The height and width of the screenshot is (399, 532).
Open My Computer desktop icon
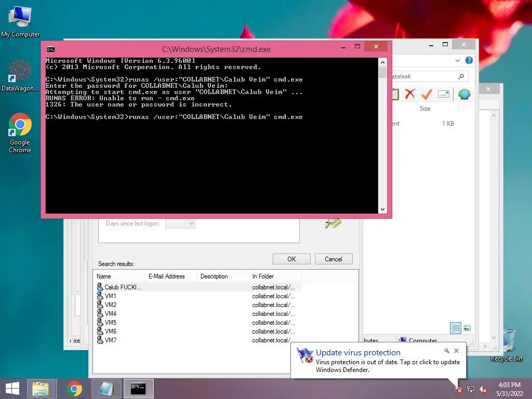point(20,21)
